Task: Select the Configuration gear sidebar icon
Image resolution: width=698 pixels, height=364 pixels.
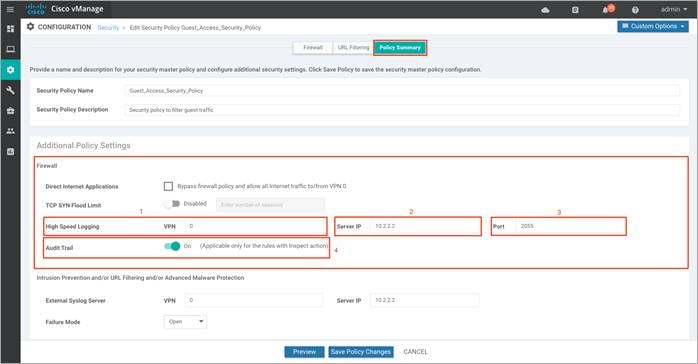Action: [10, 70]
